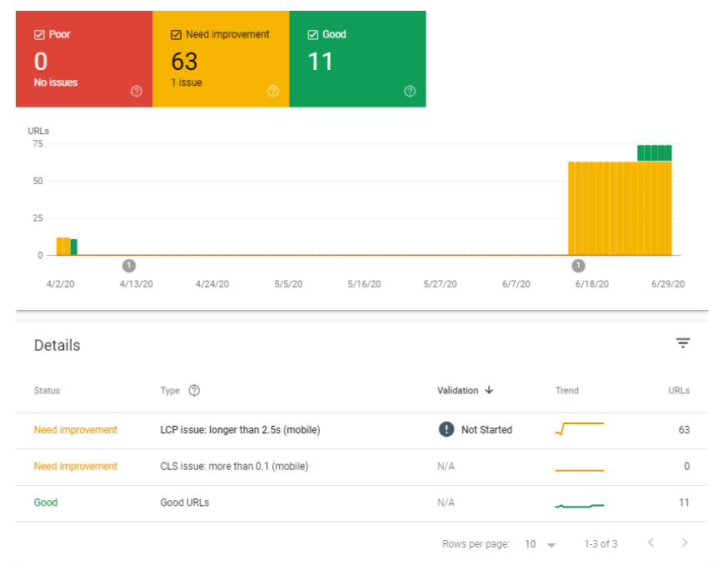Open the CLS issue more than 0.1 row
Image resolution: width=728 pixels, height=575 pixels.
(234, 467)
